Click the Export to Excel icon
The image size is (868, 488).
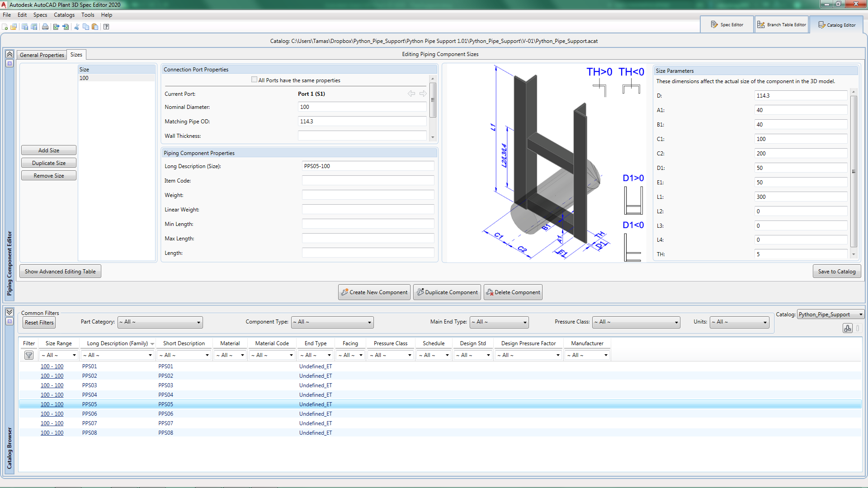coord(56,27)
